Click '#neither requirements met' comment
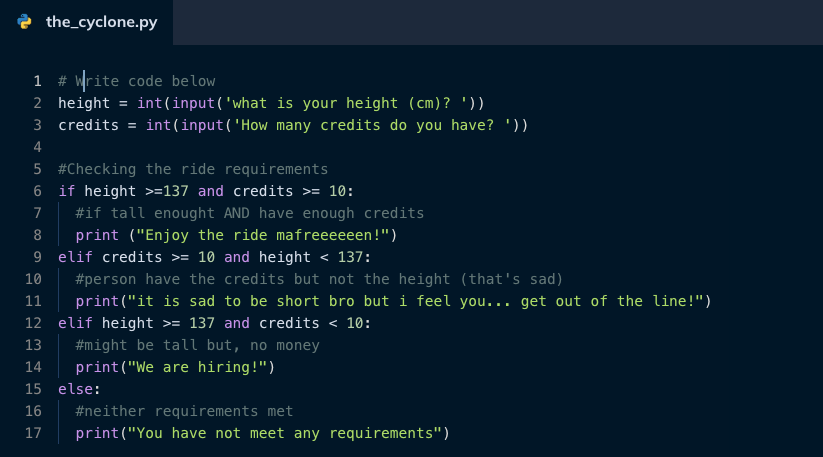 tap(184, 411)
